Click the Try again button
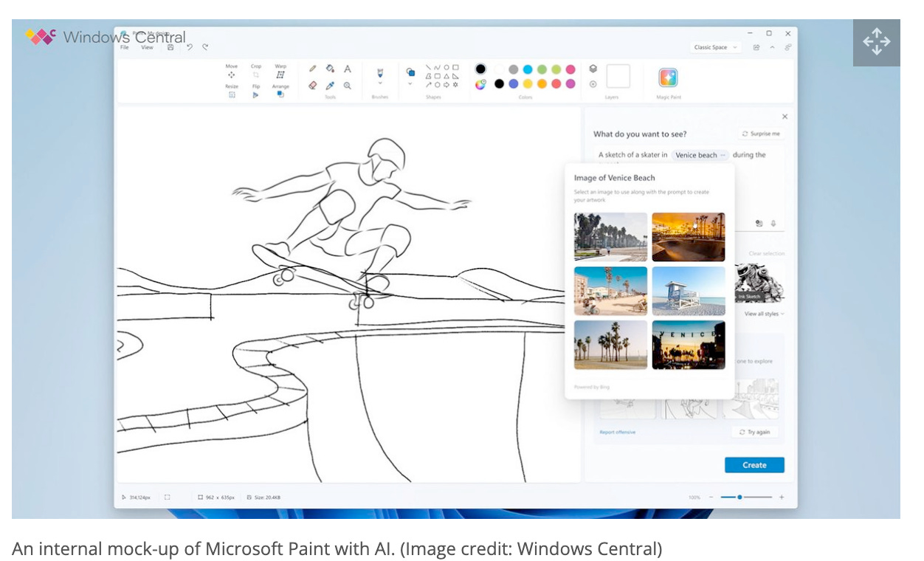This screenshot has height=561, width=924. (755, 433)
